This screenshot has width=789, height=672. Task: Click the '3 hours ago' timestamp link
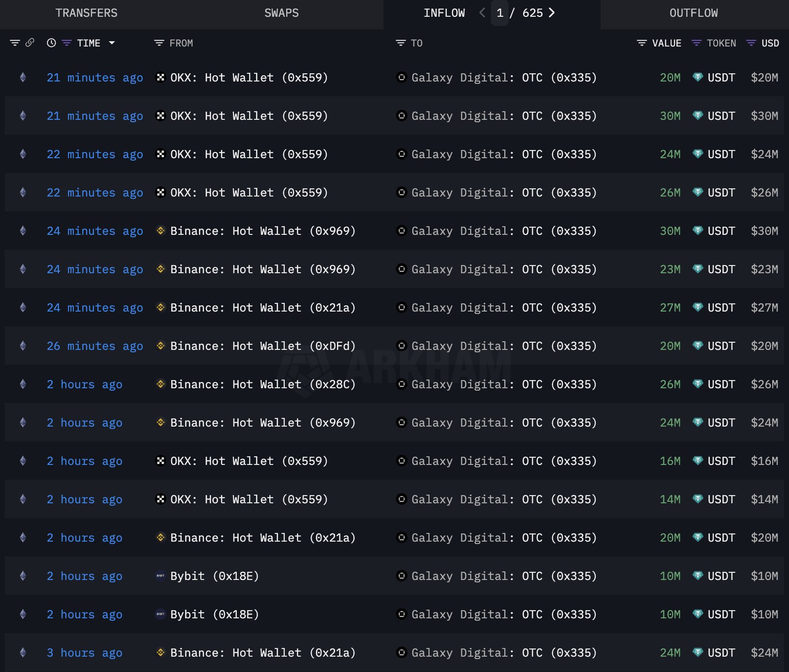tap(84, 652)
